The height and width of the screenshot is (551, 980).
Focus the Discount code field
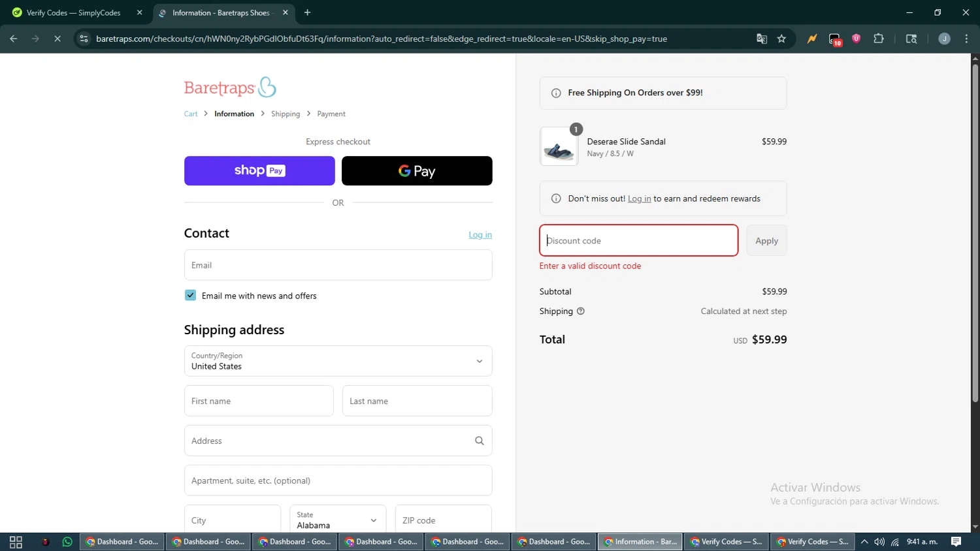point(638,240)
